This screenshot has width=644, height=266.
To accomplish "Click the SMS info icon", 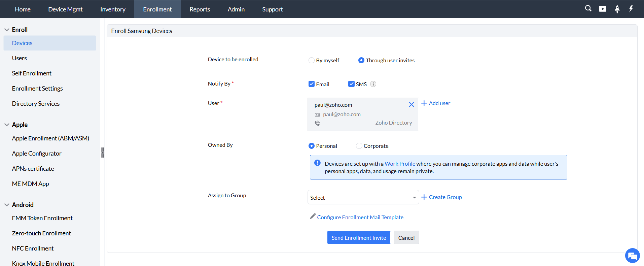I will tap(373, 84).
